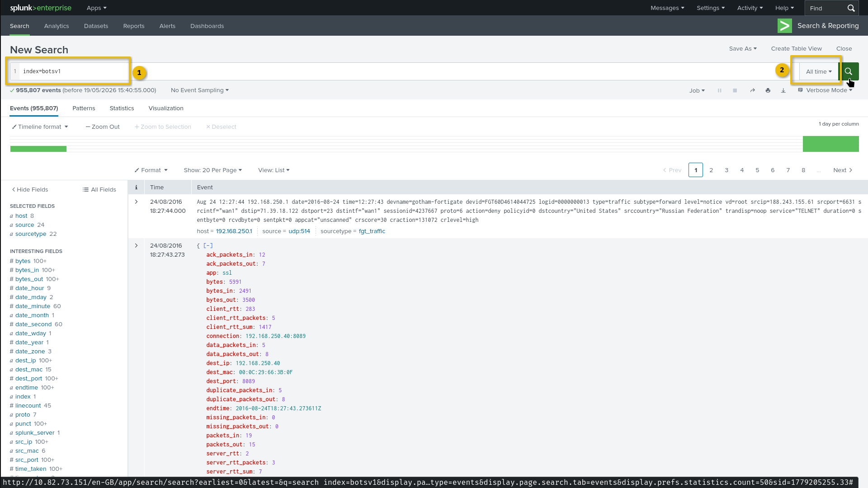Click source value udp:514

pos(299,231)
